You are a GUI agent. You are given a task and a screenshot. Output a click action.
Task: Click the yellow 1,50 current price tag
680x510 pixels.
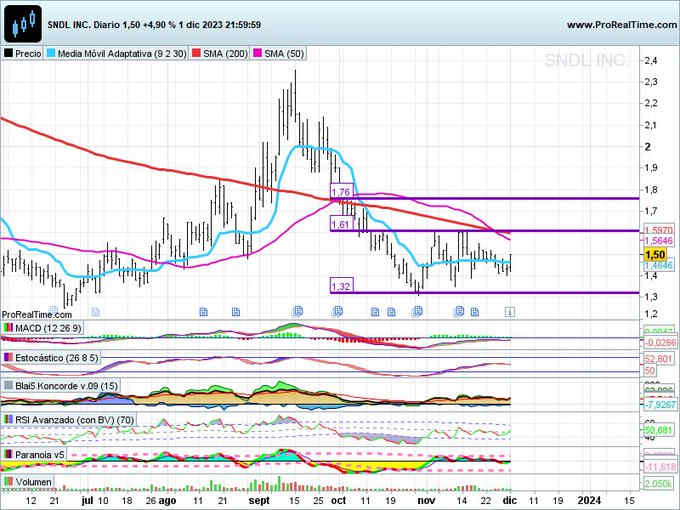[x=655, y=255]
